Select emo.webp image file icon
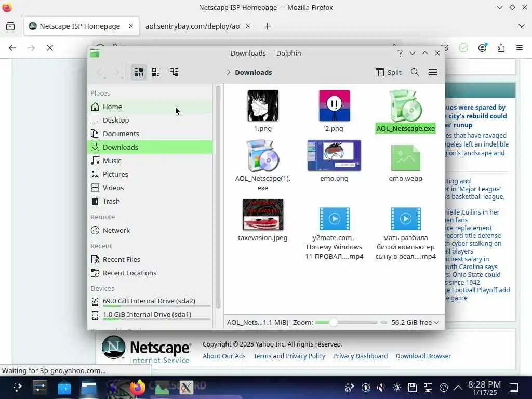 coord(405,157)
